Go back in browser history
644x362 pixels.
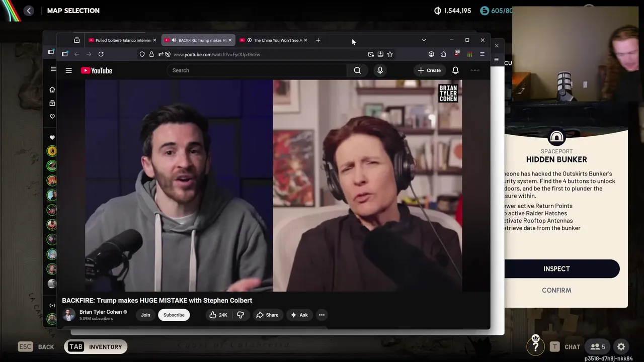pos(77,54)
